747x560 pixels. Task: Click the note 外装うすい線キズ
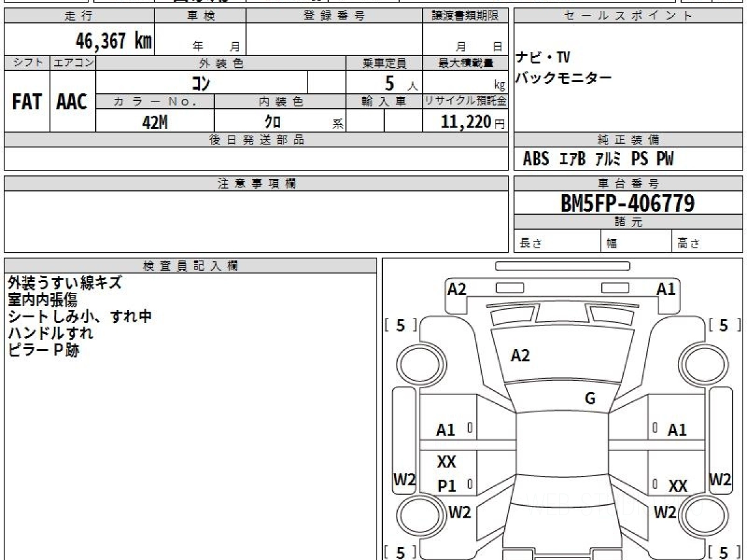[x=65, y=282]
